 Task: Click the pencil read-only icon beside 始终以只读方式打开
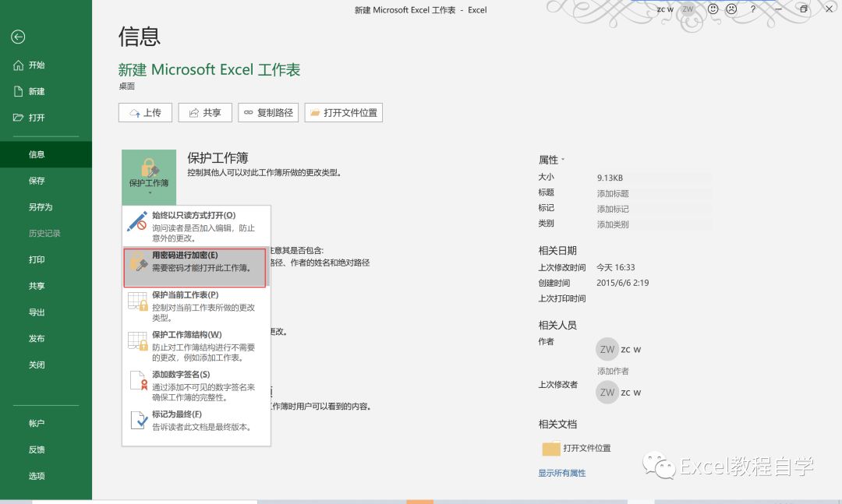137,221
